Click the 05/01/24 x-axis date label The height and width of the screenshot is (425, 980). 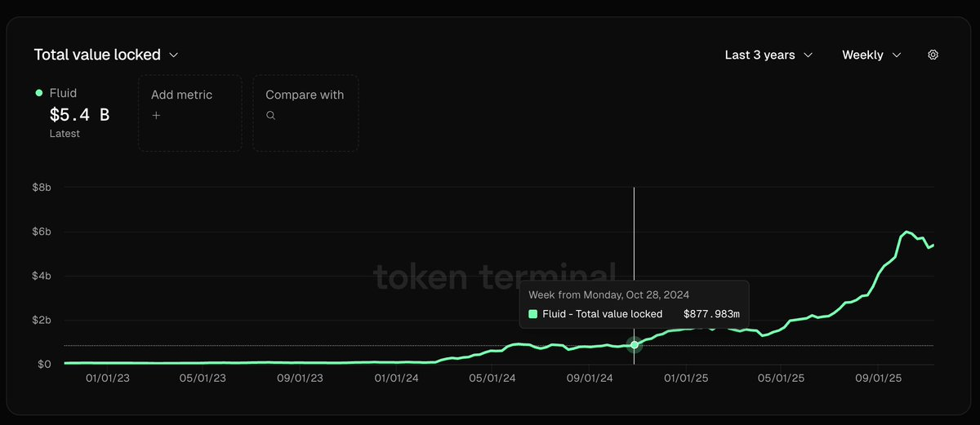click(x=492, y=379)
